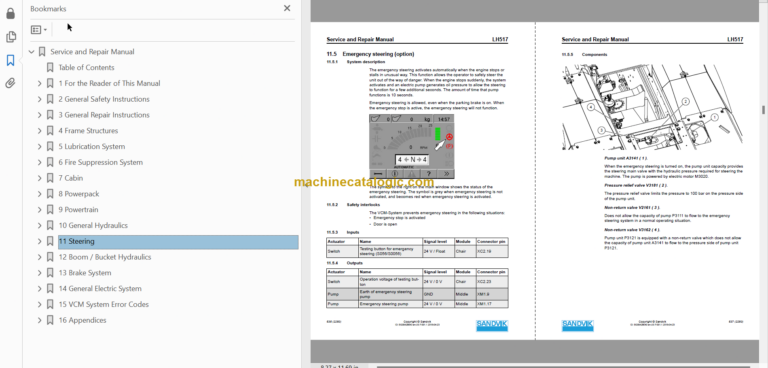Viewport: 768px width, 368px height.
Task: Open the page thumbnails panel icon
Action: coord(10,37)
